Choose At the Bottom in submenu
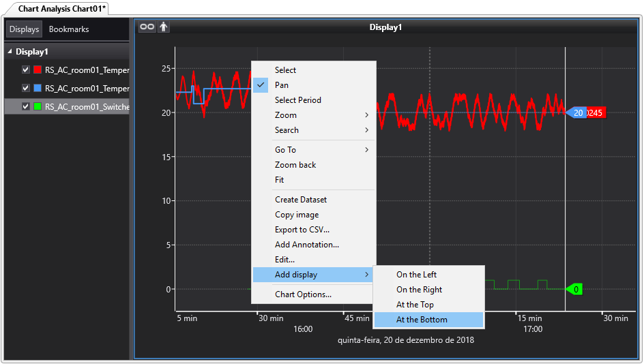This screenshot has width=644, height=364. point(422,320)
